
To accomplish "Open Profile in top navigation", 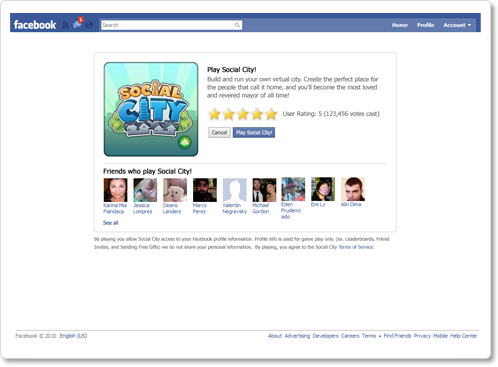I will (x=425, y=25).
